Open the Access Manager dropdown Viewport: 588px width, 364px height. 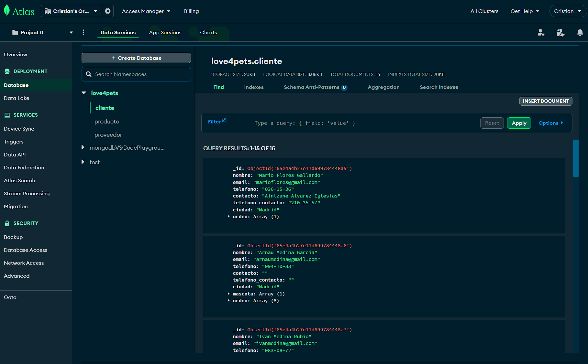(x=146, y=11)
